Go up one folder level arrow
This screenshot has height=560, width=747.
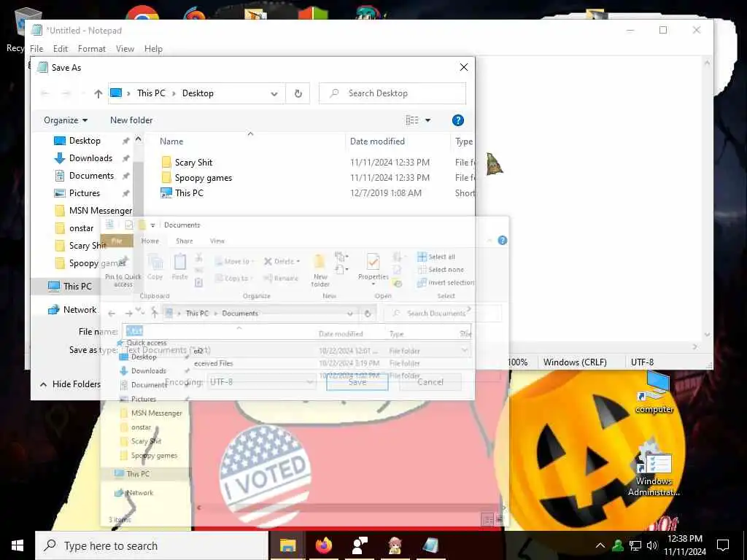coord(98,93)
